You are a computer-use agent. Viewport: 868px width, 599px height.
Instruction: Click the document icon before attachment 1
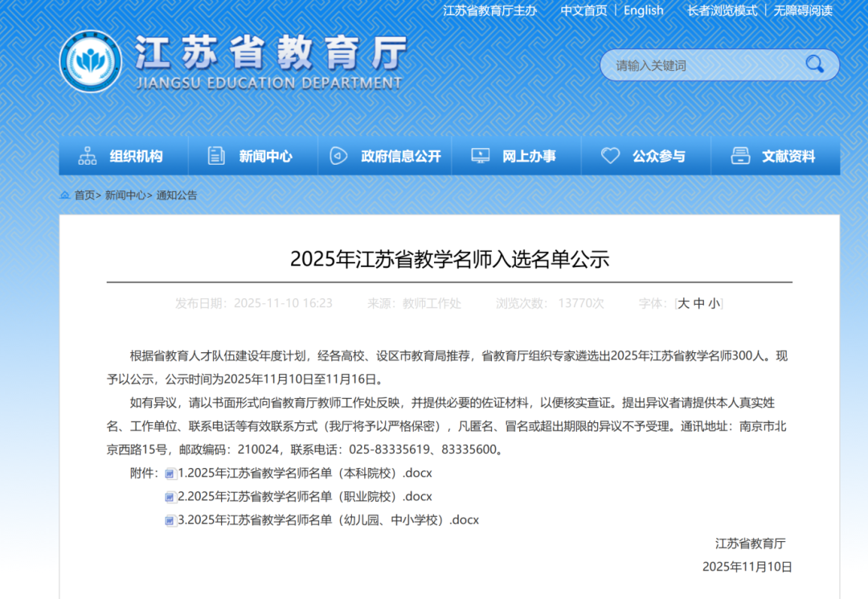tap(169, 474)
